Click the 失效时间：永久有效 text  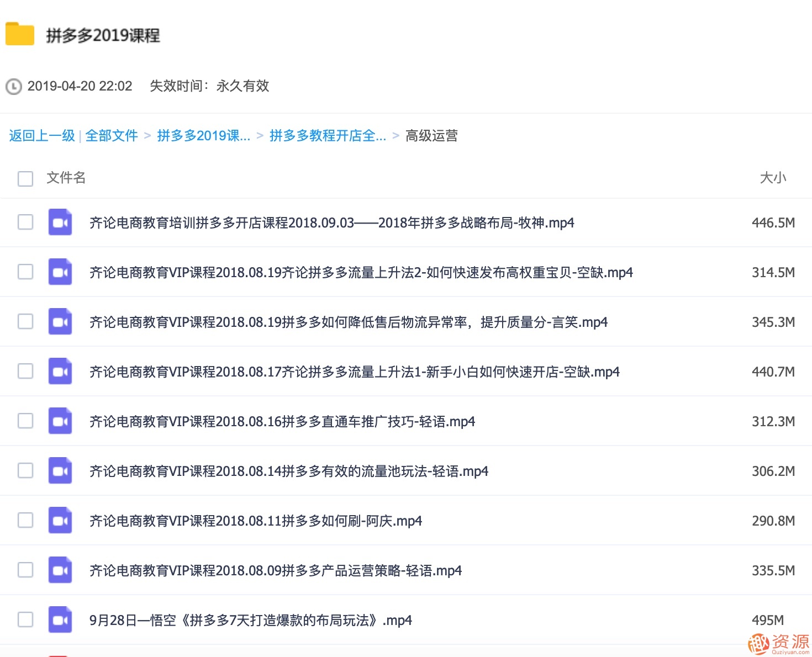[209, 86]
